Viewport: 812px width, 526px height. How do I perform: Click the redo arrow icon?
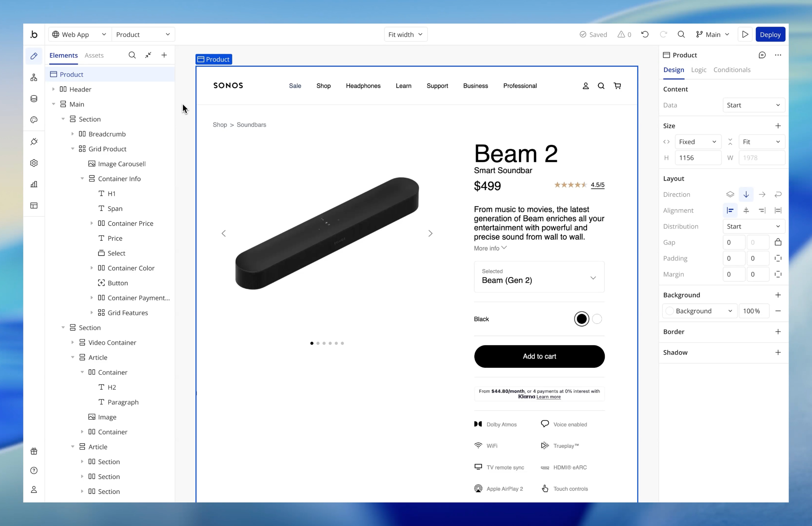pos(663,34)
